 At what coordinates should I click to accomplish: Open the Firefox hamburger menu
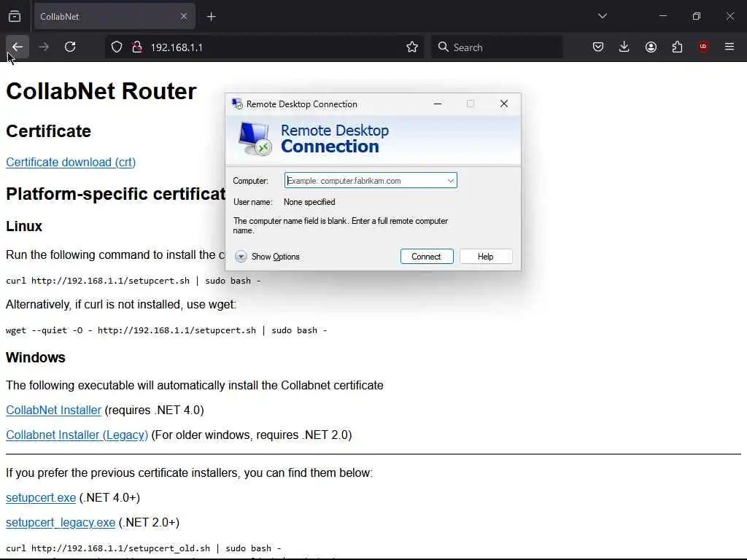point(729,47)
